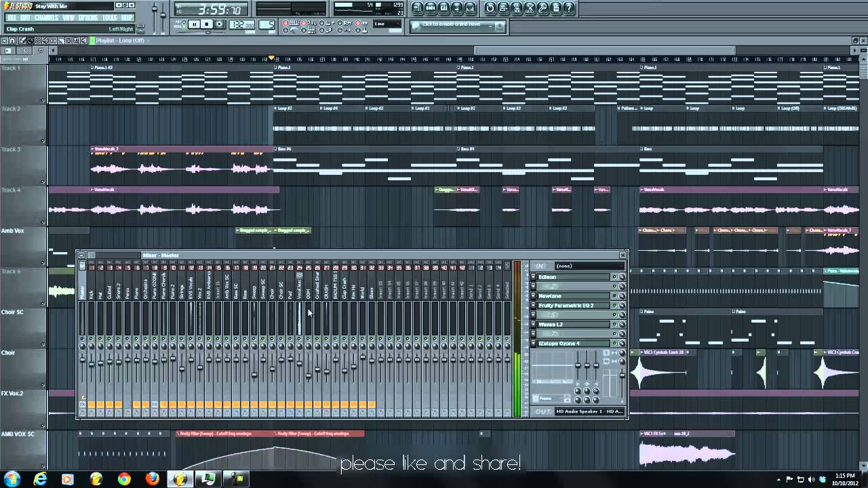Toggle the playlist snap magnet icon
Screen dimensions: 868x488
click(12, 41)
